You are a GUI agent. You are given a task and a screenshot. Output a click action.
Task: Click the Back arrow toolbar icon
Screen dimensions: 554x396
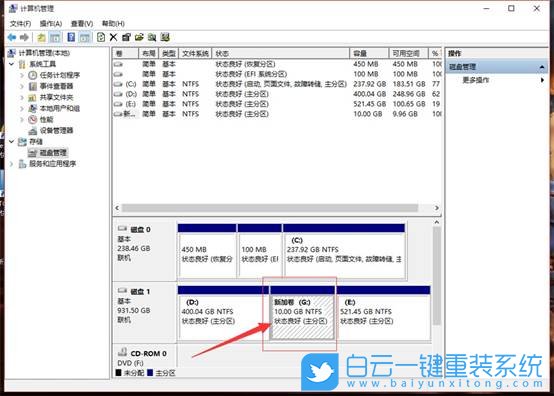point(12,37)
